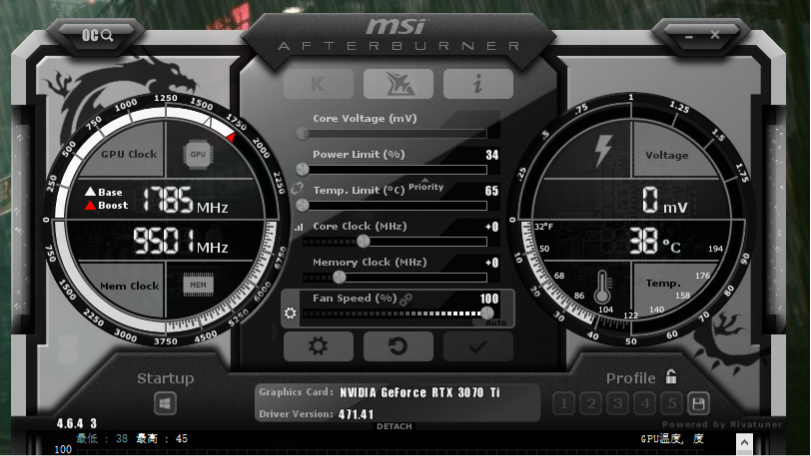This screenshot has width=811, height=456.
Task: Click the Temp. Limit value 65
Action: 492,191
